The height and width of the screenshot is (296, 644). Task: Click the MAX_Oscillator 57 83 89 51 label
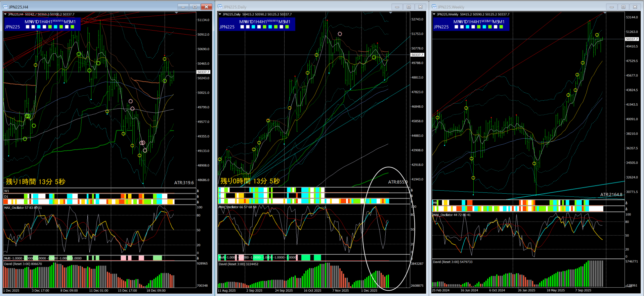pyautogui.click(x=23, y=208)
